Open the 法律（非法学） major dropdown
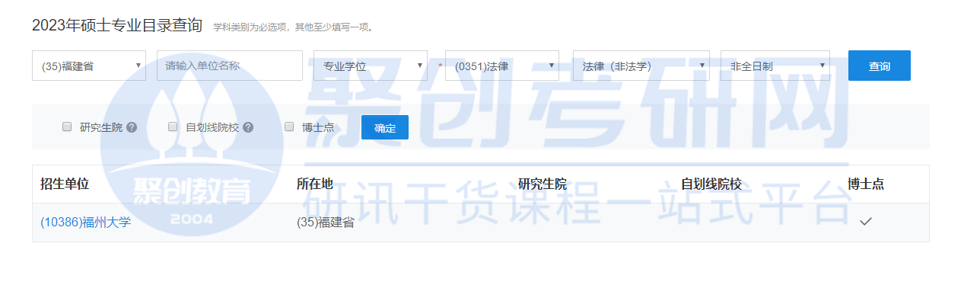Image resolution: width=980 pixels, height=282 pixels. (x=641, y=66)
